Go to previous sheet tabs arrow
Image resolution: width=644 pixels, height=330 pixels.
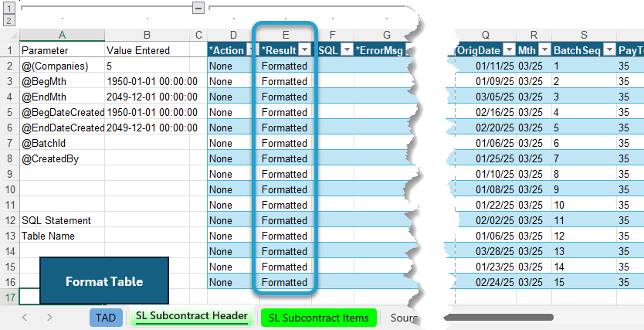point(25,317)
